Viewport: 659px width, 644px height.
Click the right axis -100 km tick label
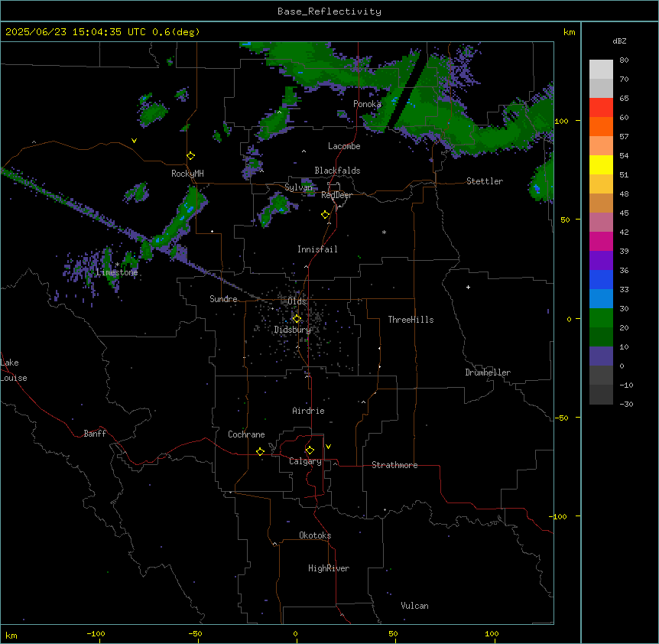click(x=558, y=516)
